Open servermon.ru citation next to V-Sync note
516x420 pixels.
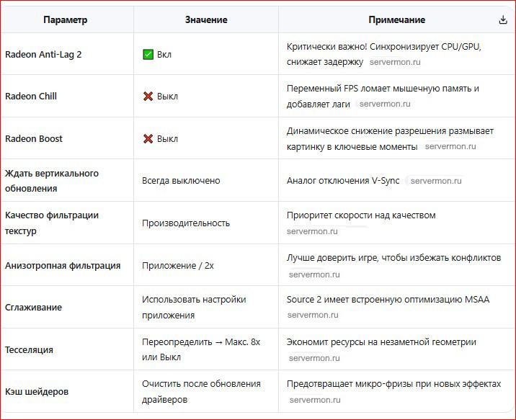435,181
